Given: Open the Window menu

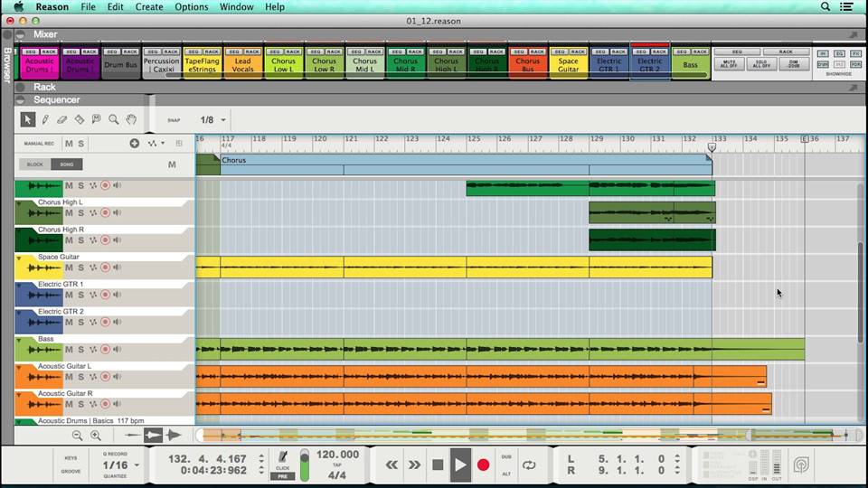Looking at the screenshot, I should pyautogui.click(x=236, y=6).
